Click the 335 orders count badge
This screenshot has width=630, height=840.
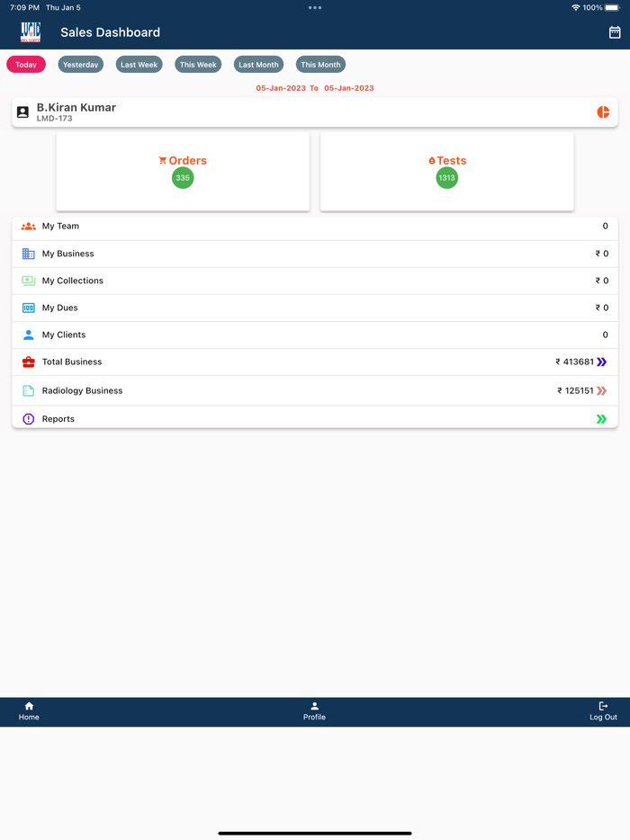pos(183,178)
